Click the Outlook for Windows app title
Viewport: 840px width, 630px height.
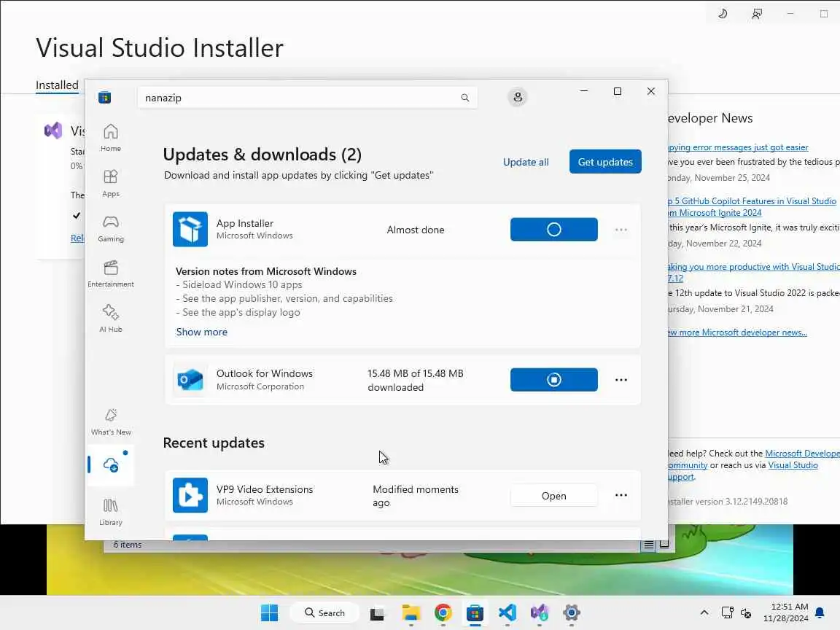pyautogui.click(x=265, y=373)
